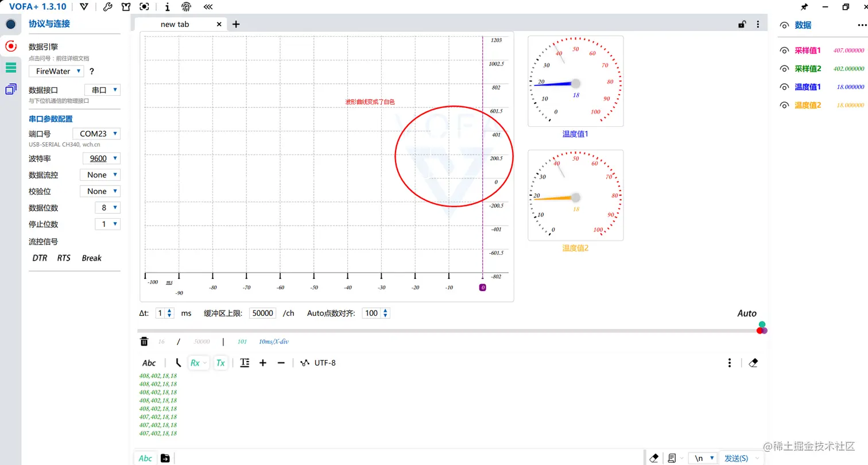Toggle the tab lock icon
Screen dimensions: 868x465
pos(742,24)
